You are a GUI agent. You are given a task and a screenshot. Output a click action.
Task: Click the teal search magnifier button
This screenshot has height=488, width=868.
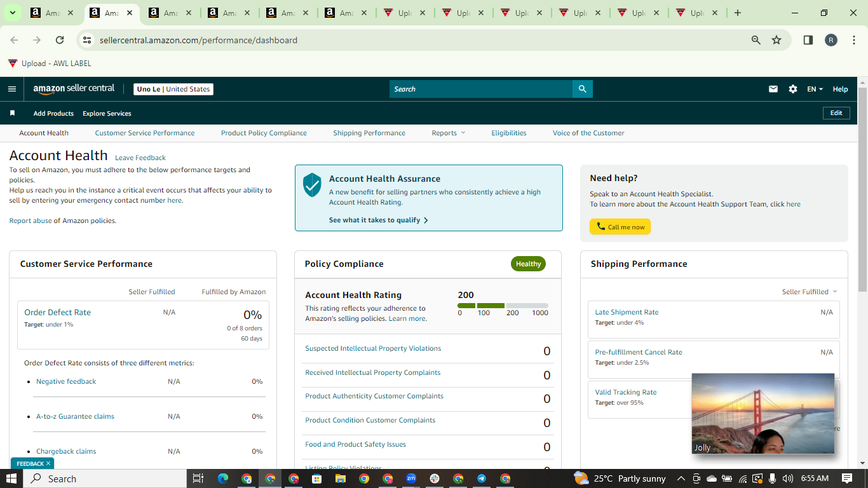tap(582, 89)
